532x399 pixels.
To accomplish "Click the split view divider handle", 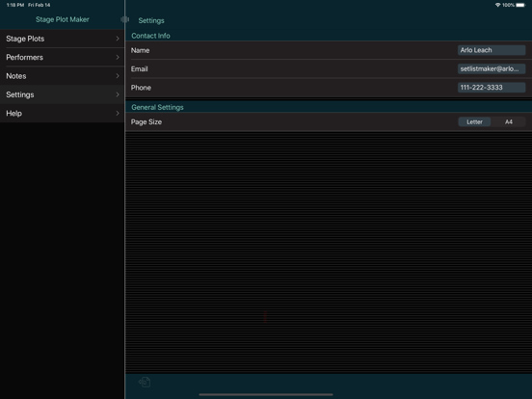I will (x=125, y=19).
